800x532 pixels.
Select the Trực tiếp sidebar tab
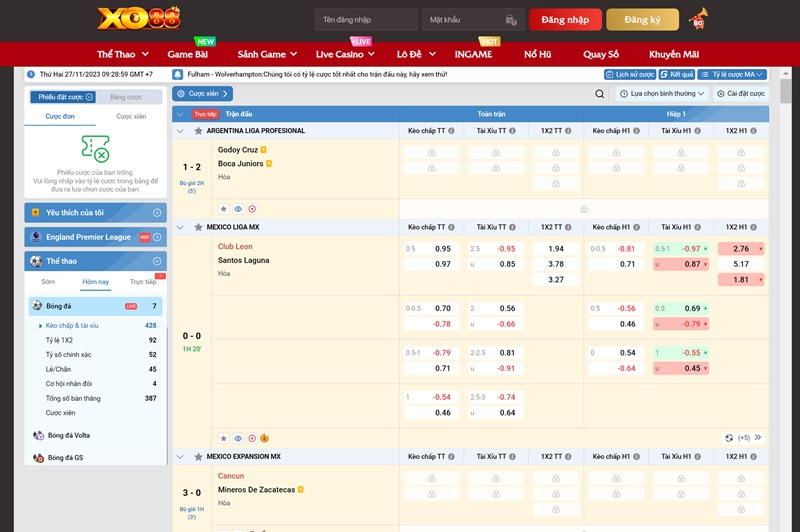(143, 282)
